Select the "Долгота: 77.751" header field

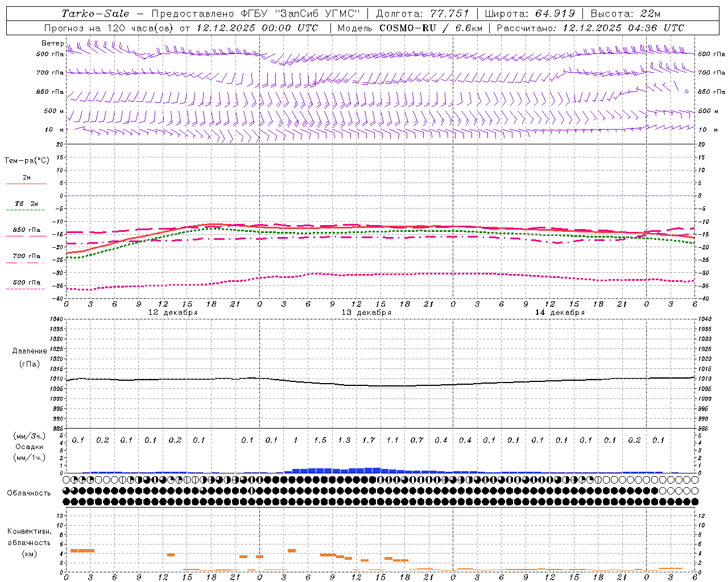pyautogui.click(x=423, y=14)
